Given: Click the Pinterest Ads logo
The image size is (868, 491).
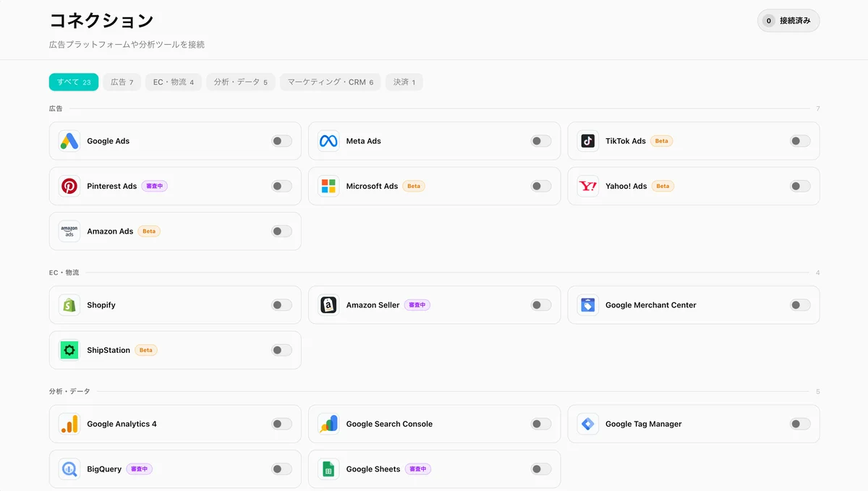Looking at the screenshot, I should (69, 186).
